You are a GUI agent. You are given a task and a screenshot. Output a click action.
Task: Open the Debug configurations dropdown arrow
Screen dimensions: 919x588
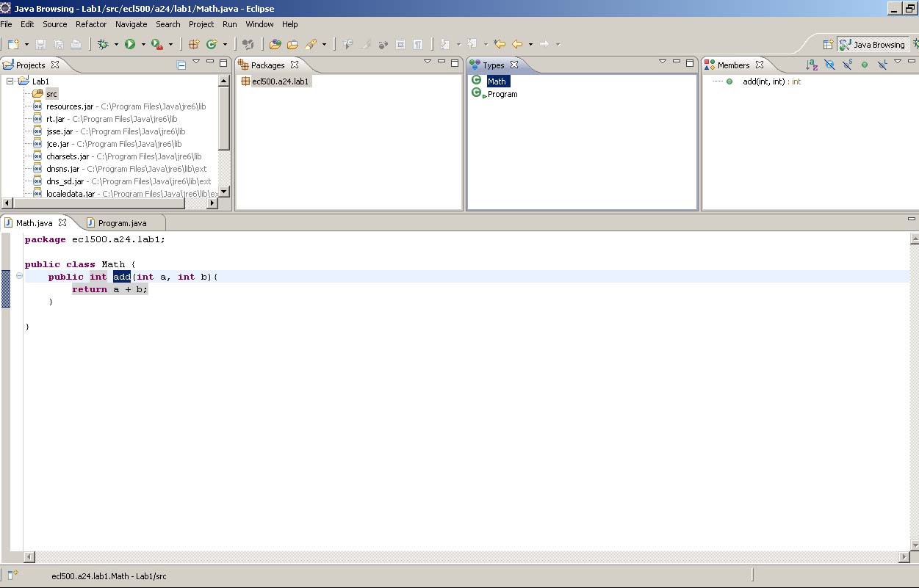[x=116, y=44]
